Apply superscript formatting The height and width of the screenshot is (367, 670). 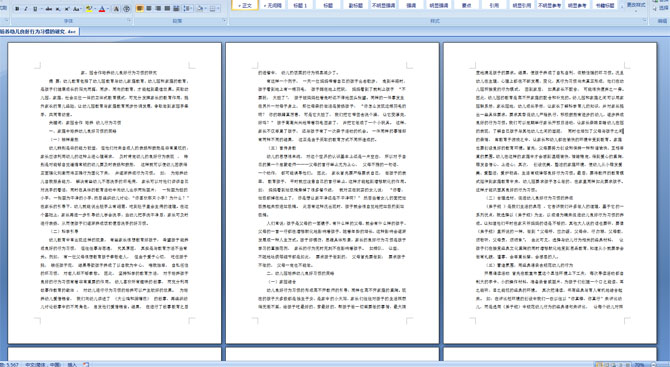tap(67, 9)
